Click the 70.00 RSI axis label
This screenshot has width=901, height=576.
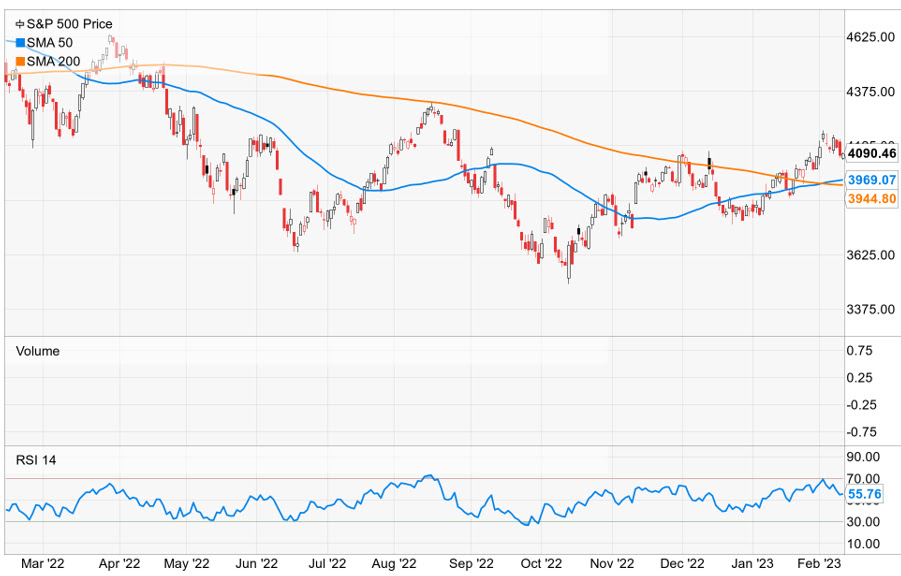click(x=863, y=478)
